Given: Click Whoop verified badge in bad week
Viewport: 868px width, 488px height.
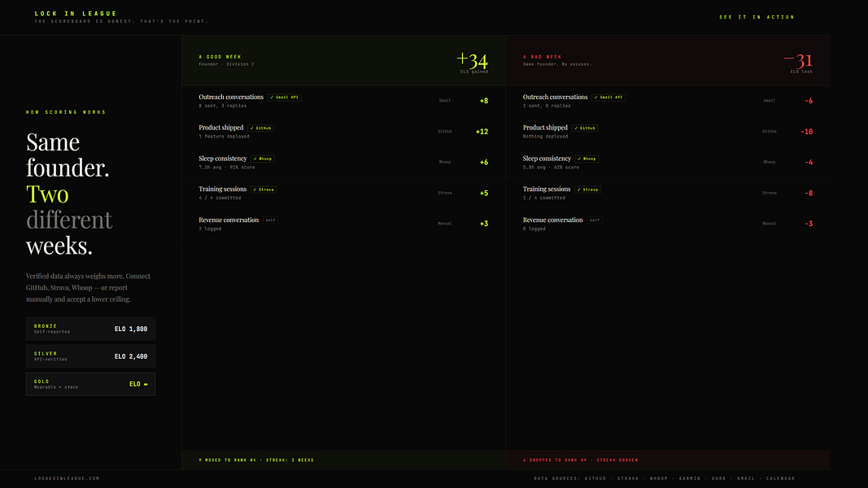Looking at the screenshot, I should click(587, 159).
